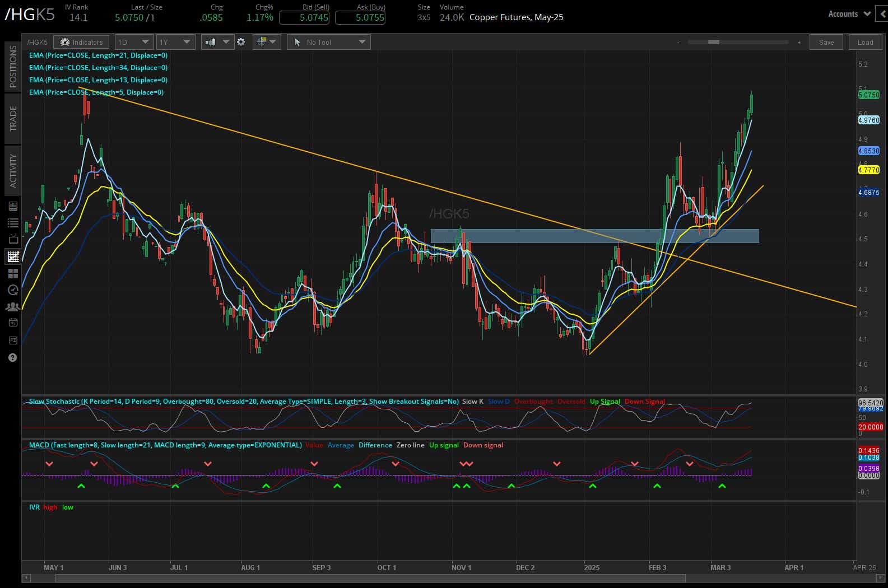Viewport: 888px width, 588px height.
Task: Select the EMA Length=5 study label
Action: [96, 92]
